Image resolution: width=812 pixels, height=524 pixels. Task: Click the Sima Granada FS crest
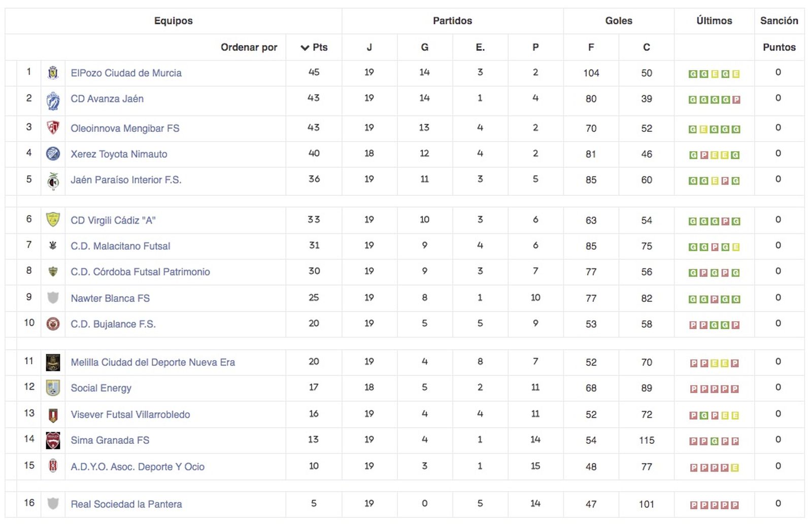click(x=53, y=440)
